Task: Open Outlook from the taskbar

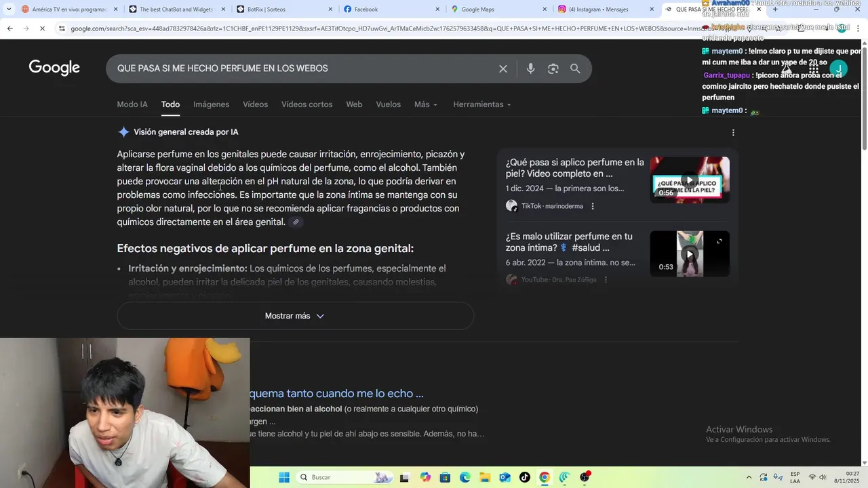Action: tap(505, 477)
